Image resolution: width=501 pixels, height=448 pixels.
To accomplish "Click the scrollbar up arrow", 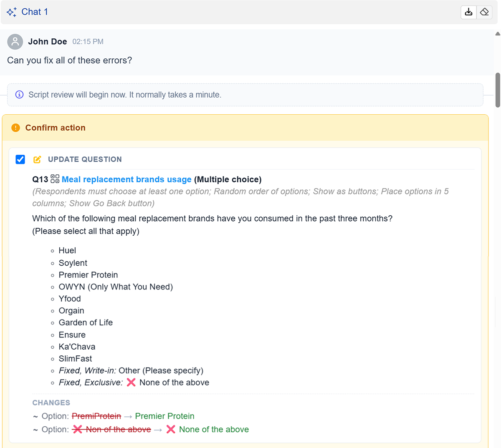I will (x=498, y=34).
